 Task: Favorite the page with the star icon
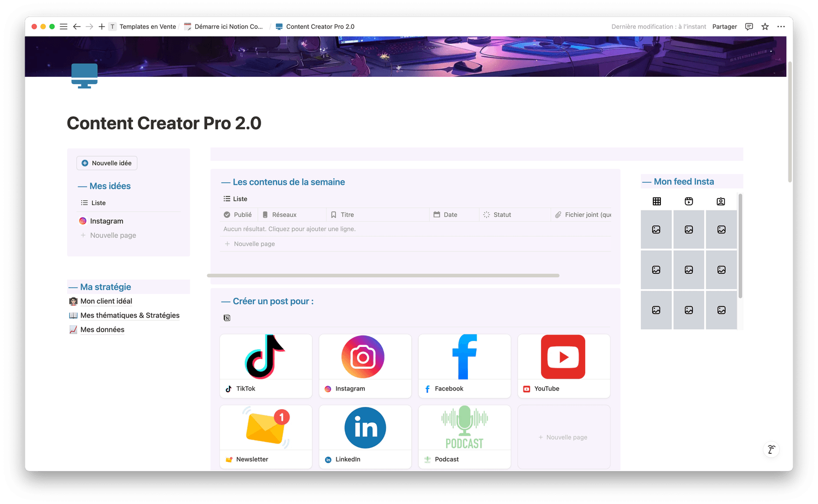[x=765, y=26]
